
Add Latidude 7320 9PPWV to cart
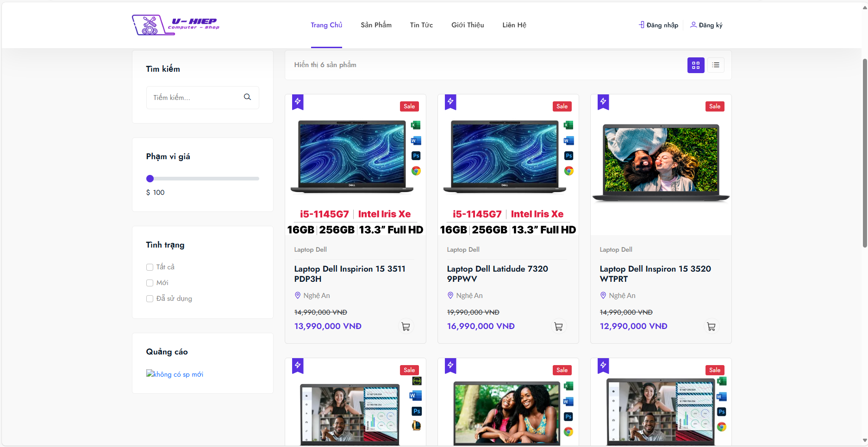(559, 326)
